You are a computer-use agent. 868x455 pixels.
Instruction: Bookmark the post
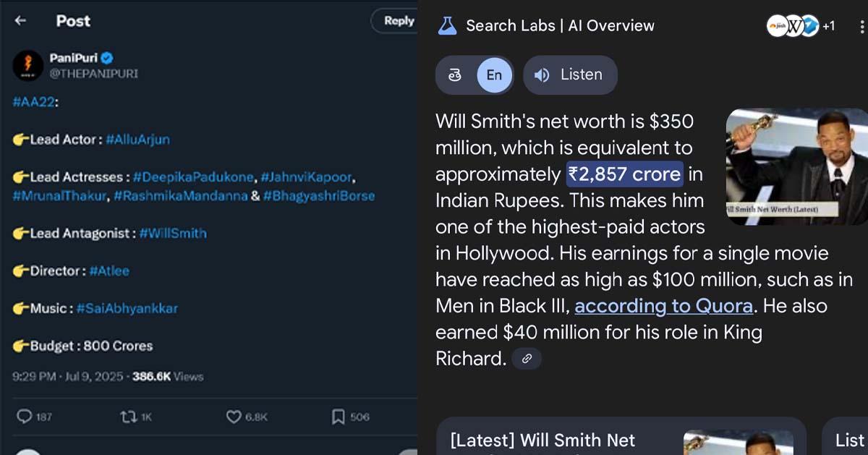coord(338,416)
